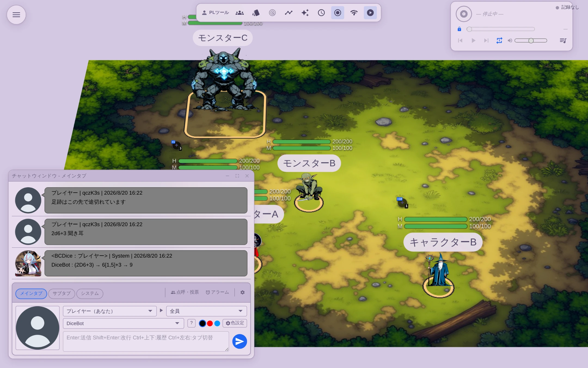The width and height of the screenshot is (588, 368).
Task: Click the large player avatar in chat input
Action: (38, 328)
